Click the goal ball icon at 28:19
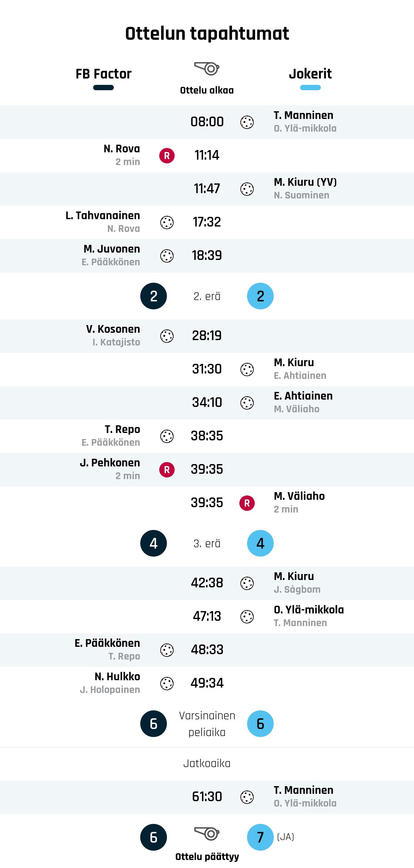 coord(167,336)
